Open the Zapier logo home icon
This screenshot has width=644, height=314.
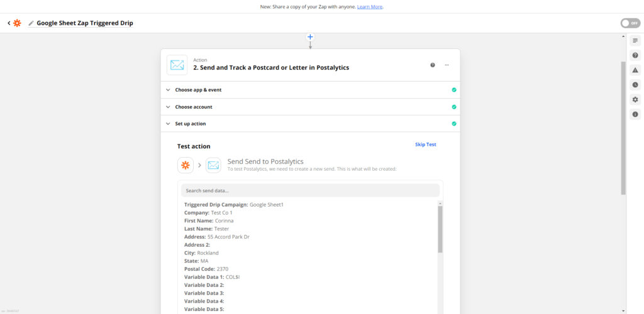point(17,23)
